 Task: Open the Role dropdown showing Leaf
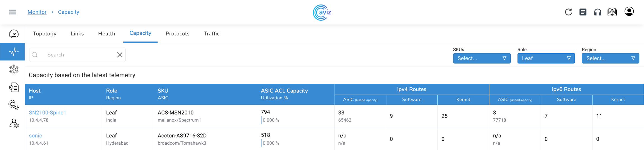click(546, 58)
